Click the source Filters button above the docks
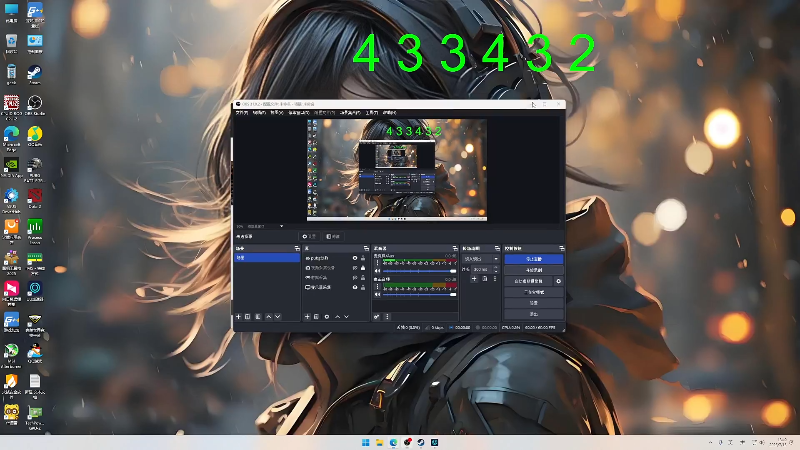Viewport: 800px width, 450px height. coord(333,236)
